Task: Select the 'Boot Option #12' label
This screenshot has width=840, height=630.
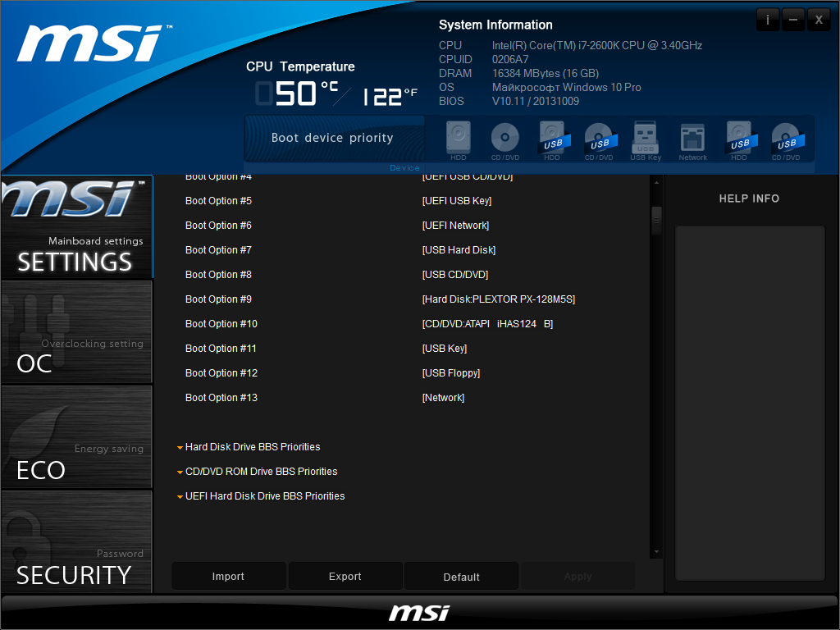Action: 221,373
